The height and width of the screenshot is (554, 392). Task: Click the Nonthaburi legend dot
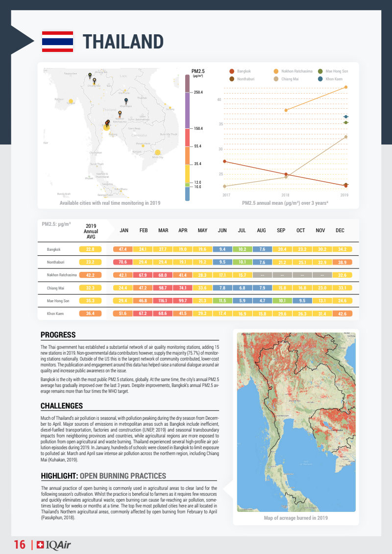click(232, 79)
